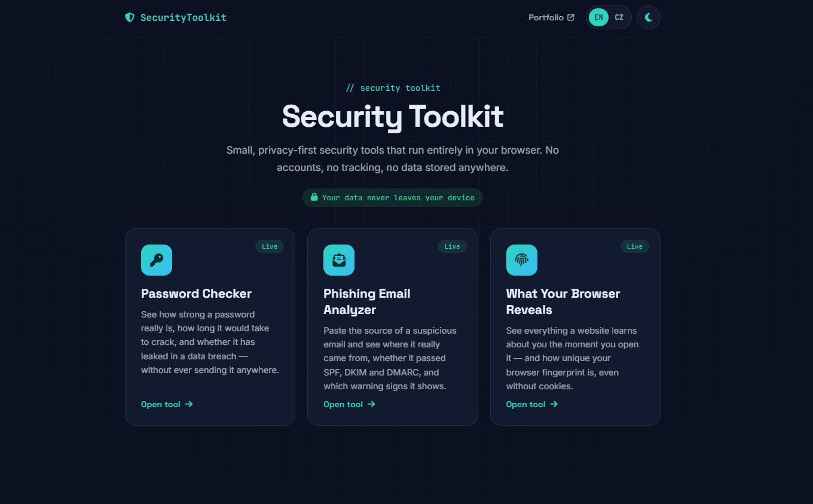Click the Password Checker title
This screenshot has width=813, height=504.
click(x=196, y=294)
